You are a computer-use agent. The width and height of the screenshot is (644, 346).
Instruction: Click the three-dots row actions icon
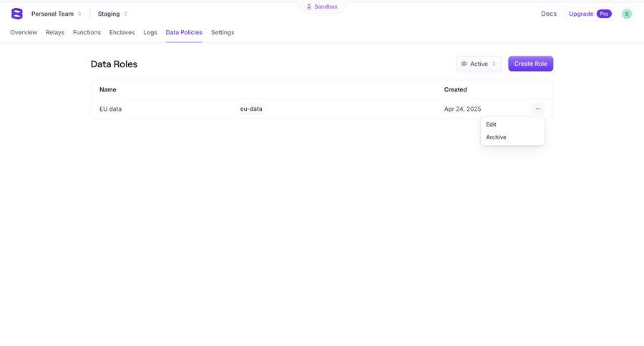click(537, 109)
